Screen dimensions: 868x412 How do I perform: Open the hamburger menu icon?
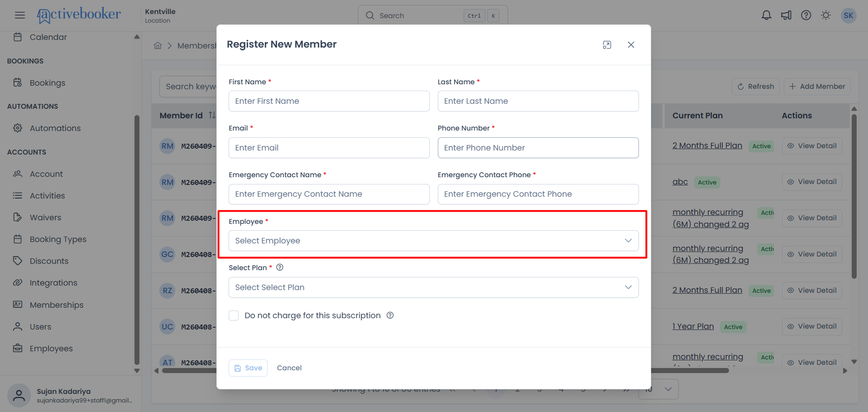pyautogui.click(x=20, y=15)
